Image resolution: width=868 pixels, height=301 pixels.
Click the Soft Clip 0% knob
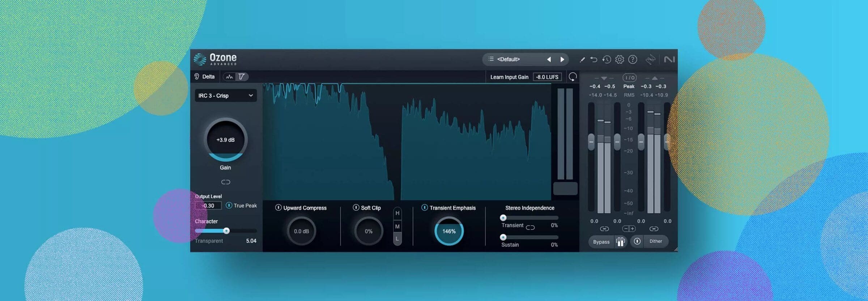point(369,231)
